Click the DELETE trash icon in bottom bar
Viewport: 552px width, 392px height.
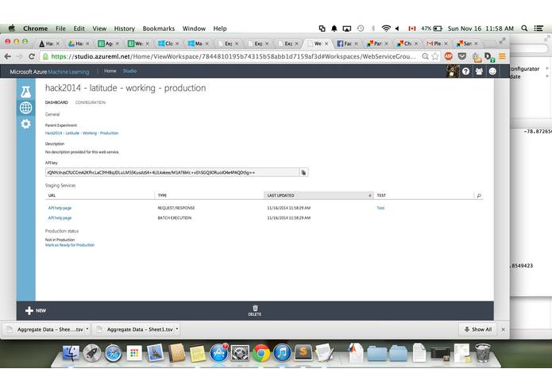tap(255, 310)
